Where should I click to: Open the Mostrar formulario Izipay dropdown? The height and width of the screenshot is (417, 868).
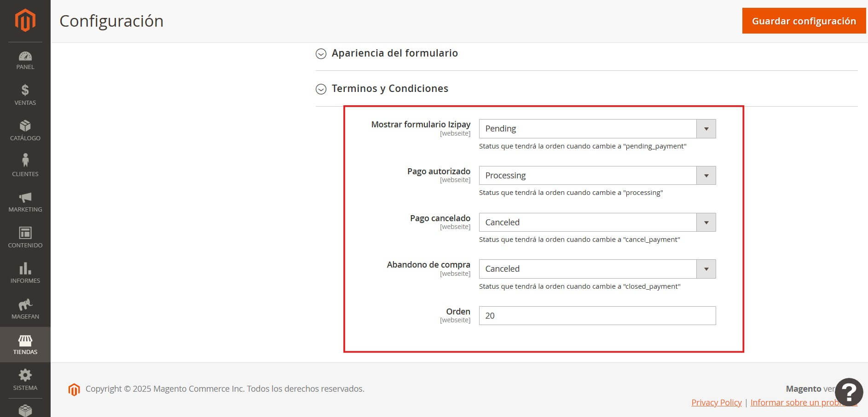point(597,129)
